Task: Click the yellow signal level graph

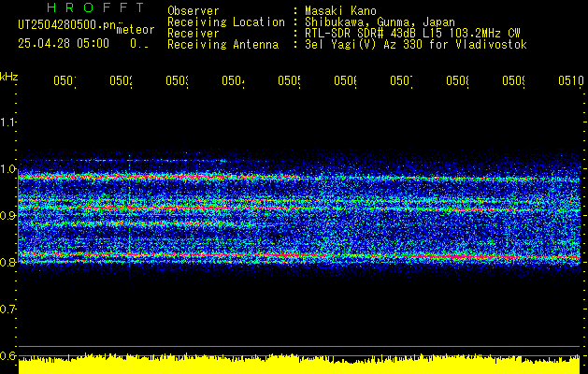Action: pos(299,365)
